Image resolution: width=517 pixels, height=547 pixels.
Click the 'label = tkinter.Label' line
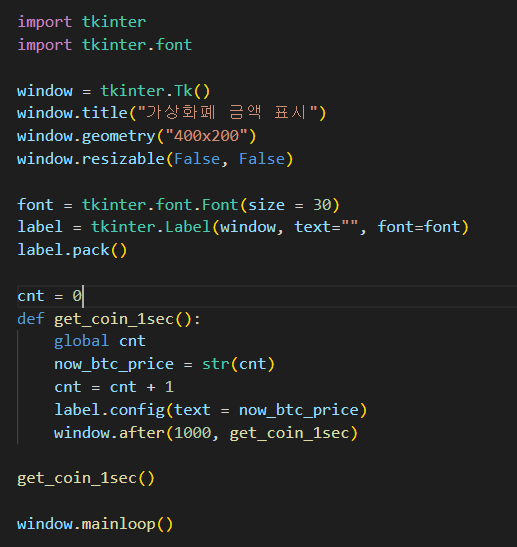tap(243, 227)
